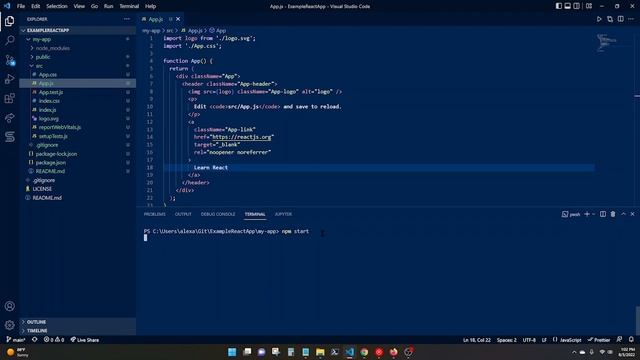Open the Terminal menu
Viewport: 640px width, 360px height.
point(129,6)
